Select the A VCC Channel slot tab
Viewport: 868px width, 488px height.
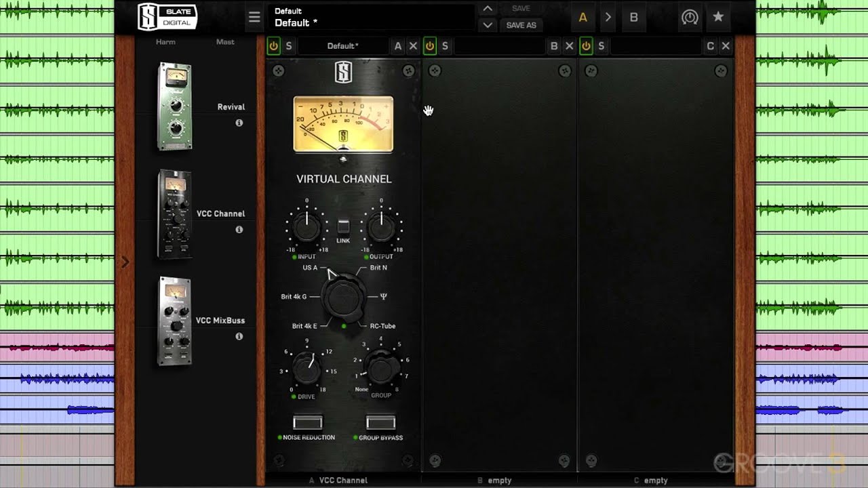pyautogui.click(x=338, y=481)
